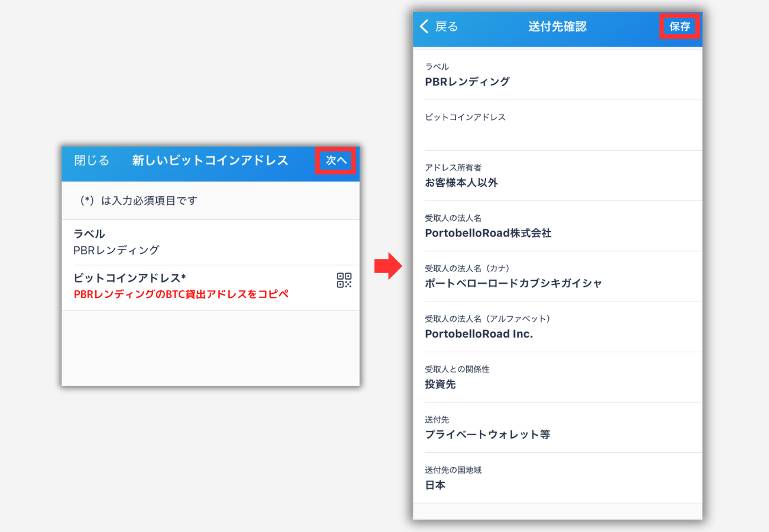
Task: Click the PBRレンディング value in confirmation screen
Action: (x=467, y=82)
